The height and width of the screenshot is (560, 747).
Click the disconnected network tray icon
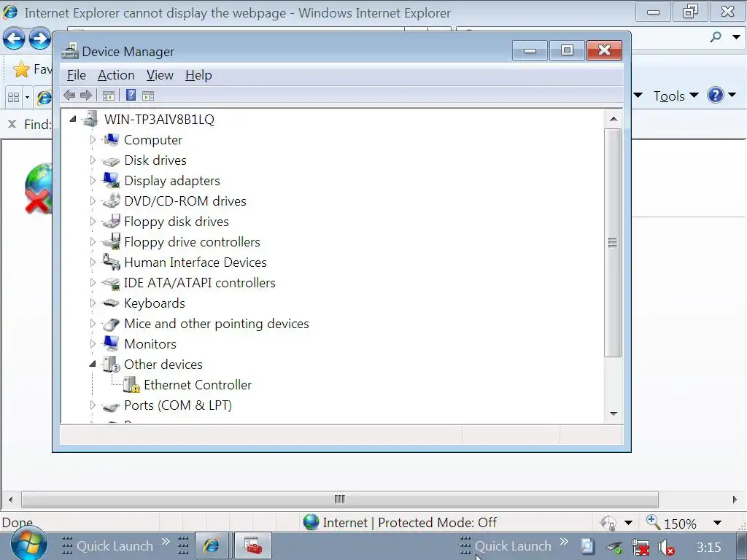tap(640, 548)
